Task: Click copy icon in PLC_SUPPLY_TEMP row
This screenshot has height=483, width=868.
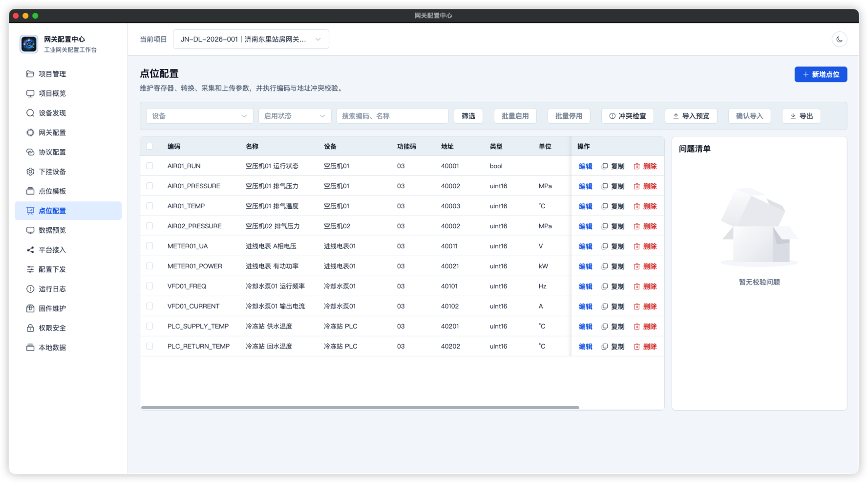Action: [x=604, y=327]
